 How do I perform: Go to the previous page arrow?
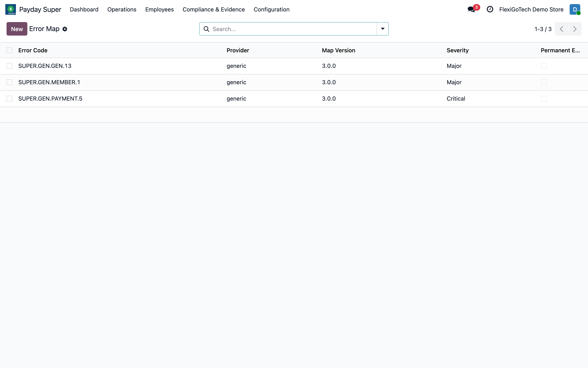point(561,29)
